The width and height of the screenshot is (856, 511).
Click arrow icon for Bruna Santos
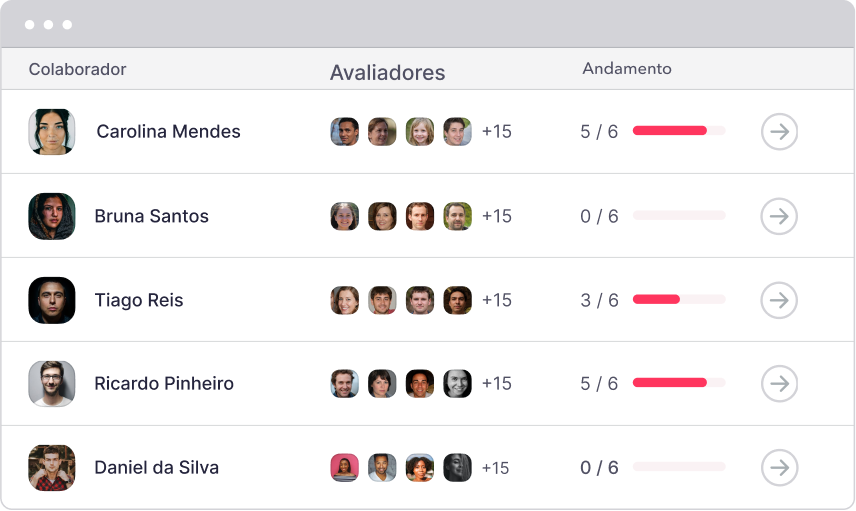click(x=779, y=216)
